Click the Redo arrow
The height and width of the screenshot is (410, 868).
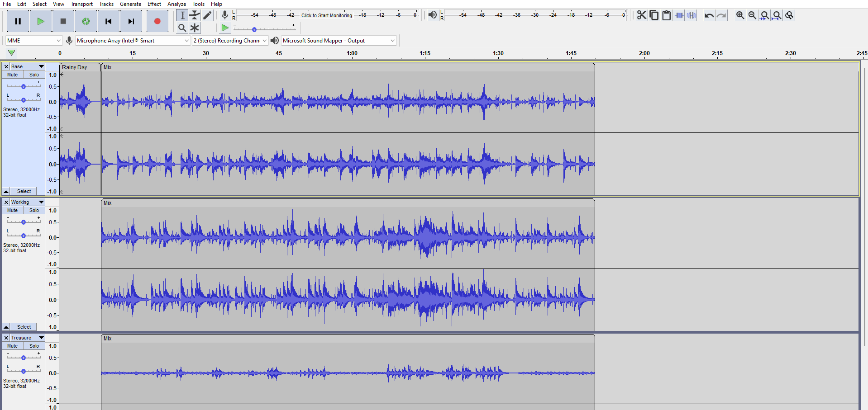(x=721, y=15)
